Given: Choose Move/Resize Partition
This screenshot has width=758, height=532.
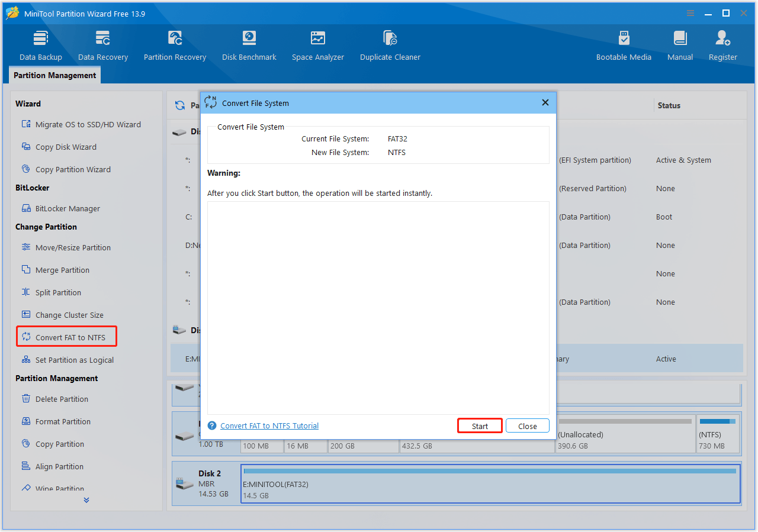Looking at the screenshot, I should [66, 247].
